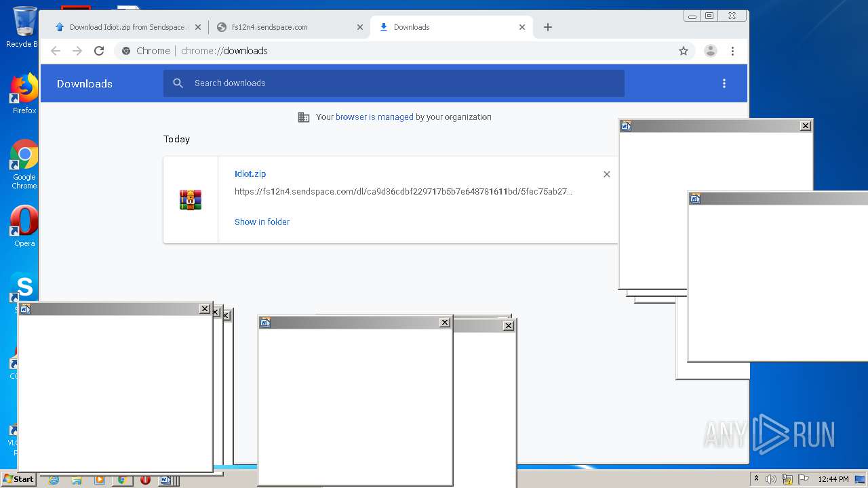Focus the Search downloads field
Image resolution: width=868 pixels, height=488 pixels.
(393, 83)
